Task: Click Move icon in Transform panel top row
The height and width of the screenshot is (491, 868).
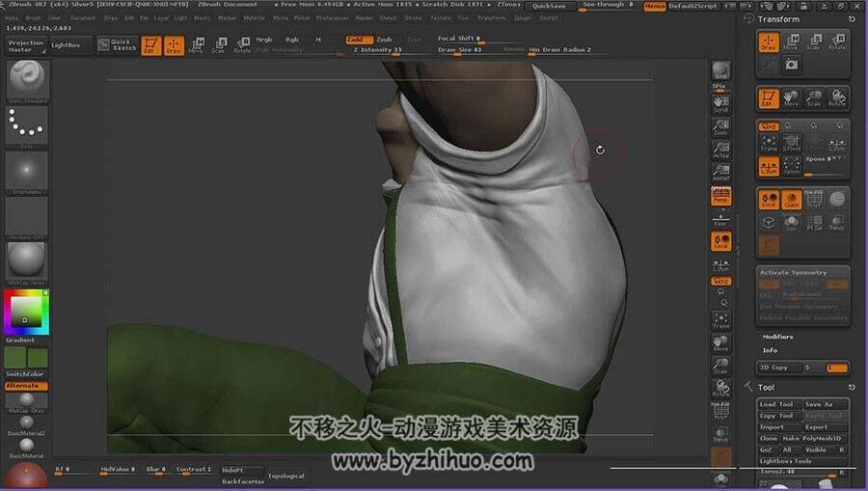Action: [x=791, y=42]
